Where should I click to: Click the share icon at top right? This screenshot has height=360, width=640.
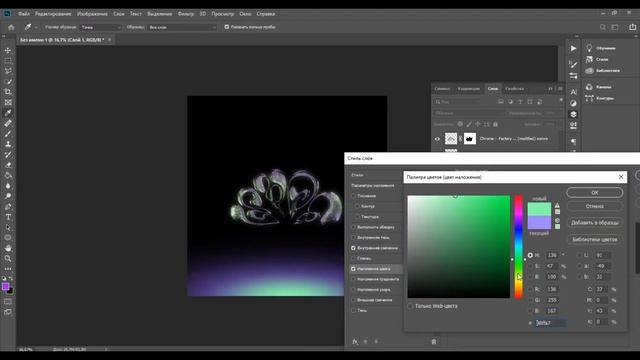[x=632, y=27]
